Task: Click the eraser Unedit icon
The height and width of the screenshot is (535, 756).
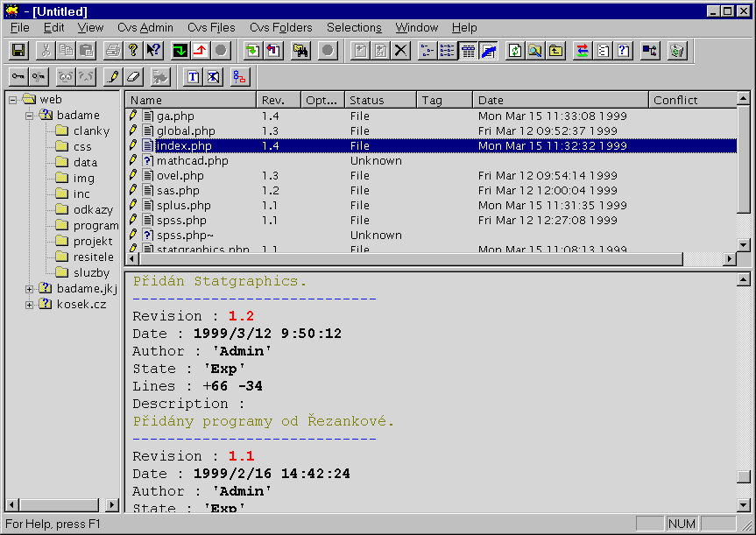Action: [132, 77]
